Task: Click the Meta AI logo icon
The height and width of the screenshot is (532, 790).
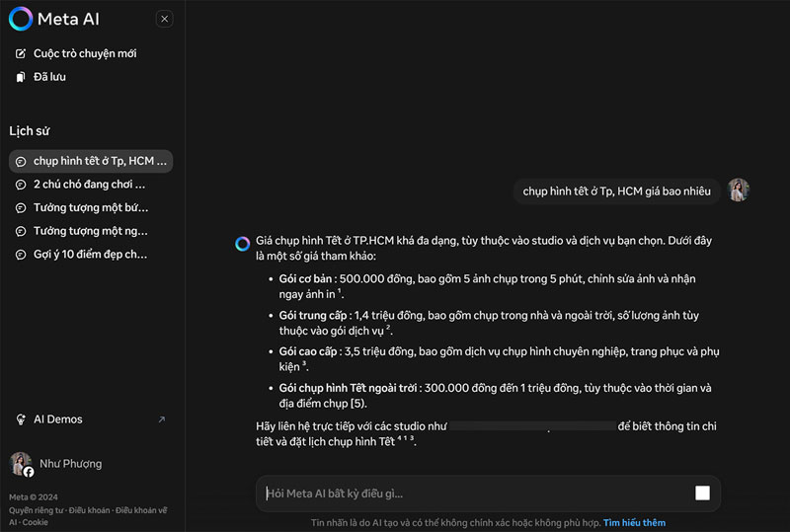Action: pos(21,19)
